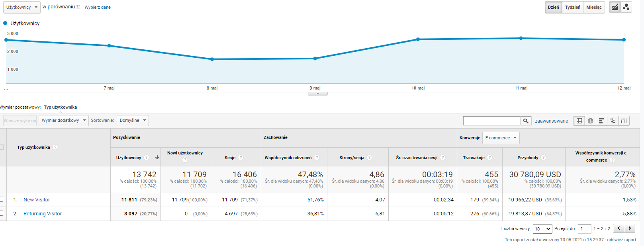Select the data table view icon
644x246 pixels.
579,121
